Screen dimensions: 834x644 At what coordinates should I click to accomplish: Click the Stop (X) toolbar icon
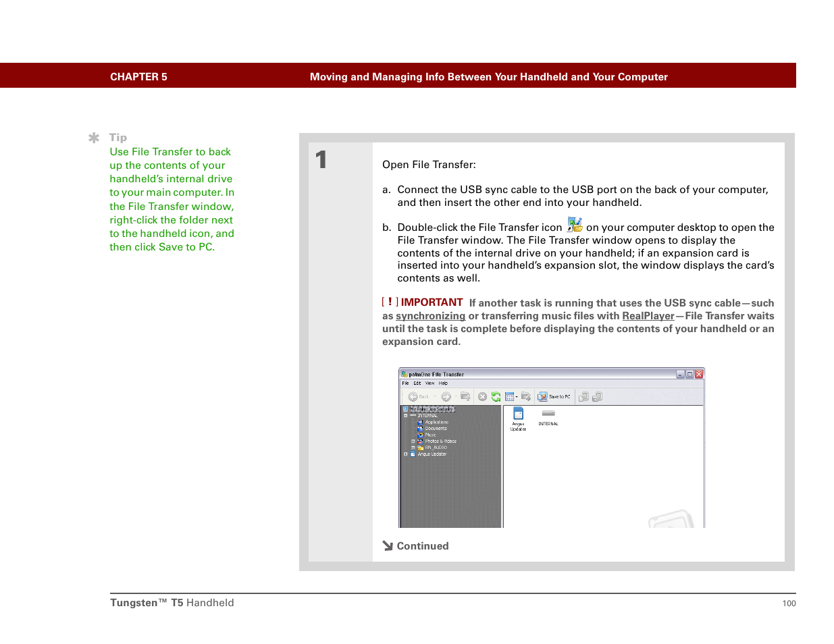coord(482,397)
